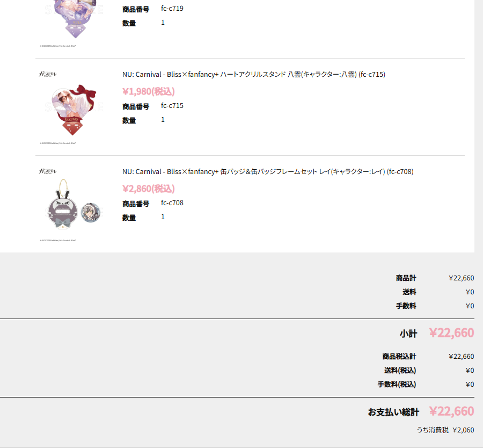Click the うち消費税 ¥2,060 tax line

pos(445,430)
